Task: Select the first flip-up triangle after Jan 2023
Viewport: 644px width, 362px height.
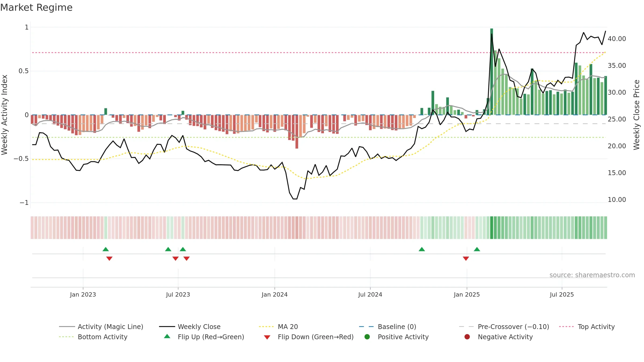Action: [x=106, y=249]
